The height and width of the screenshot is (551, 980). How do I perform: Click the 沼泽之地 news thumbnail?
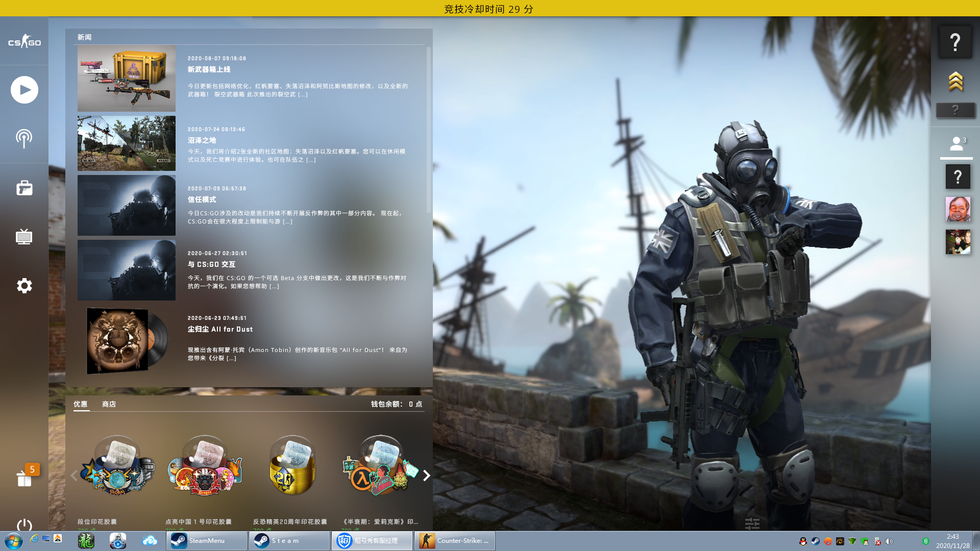pos(126,143)
